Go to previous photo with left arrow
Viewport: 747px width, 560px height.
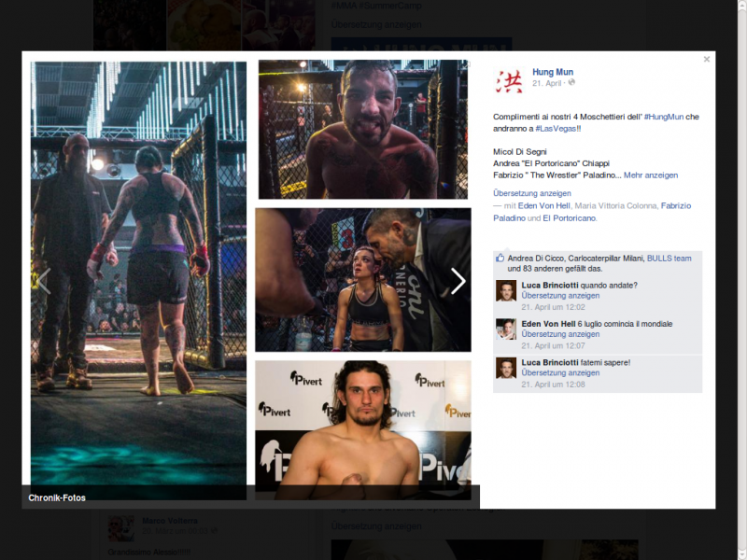pyautogui.click(x=42, y=281)
